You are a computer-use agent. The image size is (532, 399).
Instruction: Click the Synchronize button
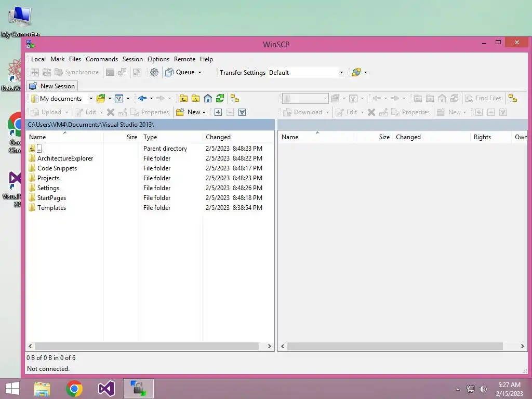tap(77, 72)
